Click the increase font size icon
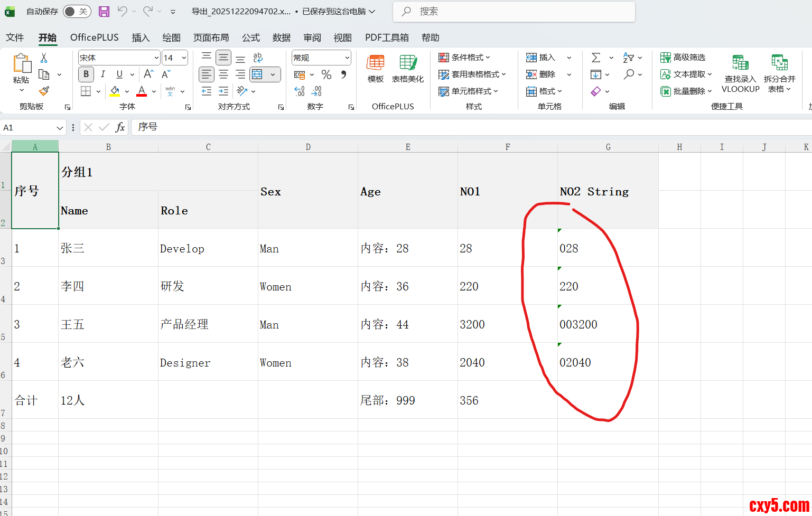812x516 pixels. tap(148, 74)
